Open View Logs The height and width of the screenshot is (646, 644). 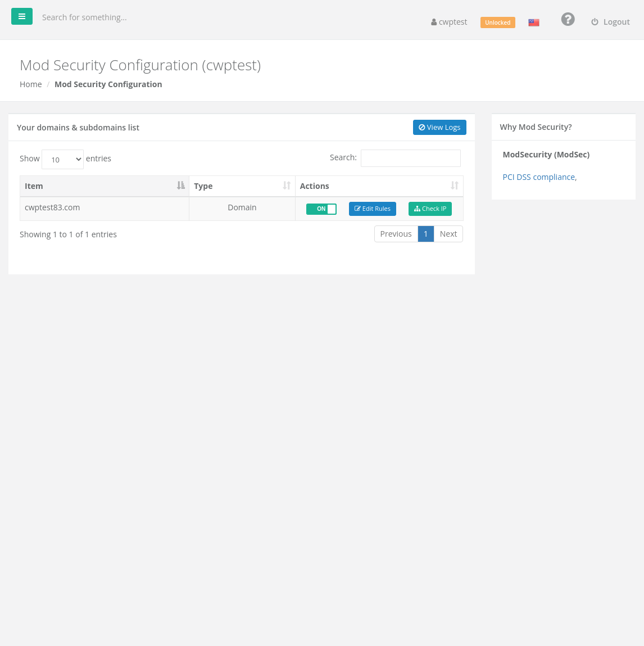[x=439, y=127]
